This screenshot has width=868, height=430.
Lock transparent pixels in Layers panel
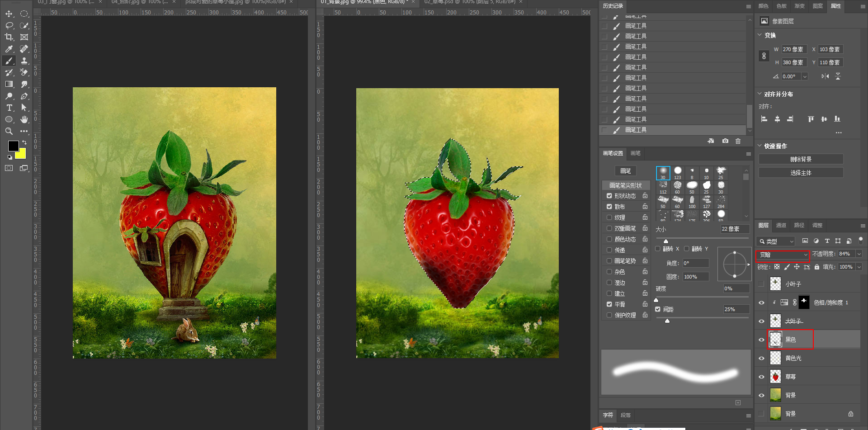coord(777,267)
